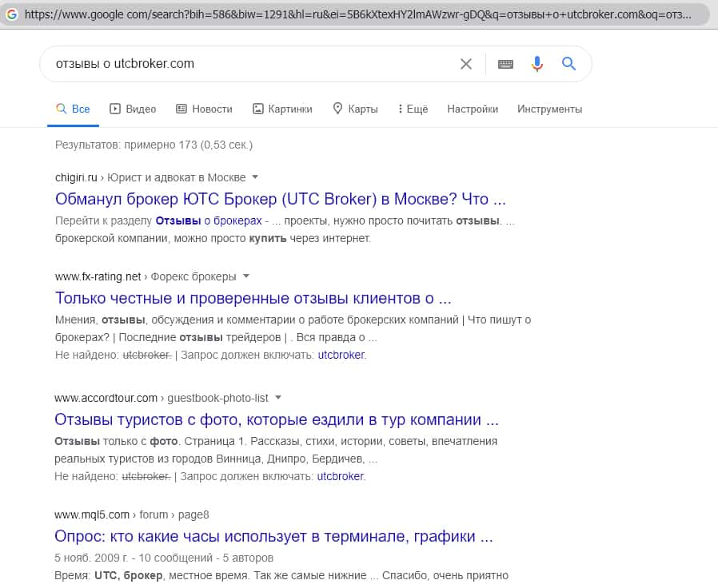Submit search with magnifying glass icon
The image size is (718, 588).
[x=568, y=64]
